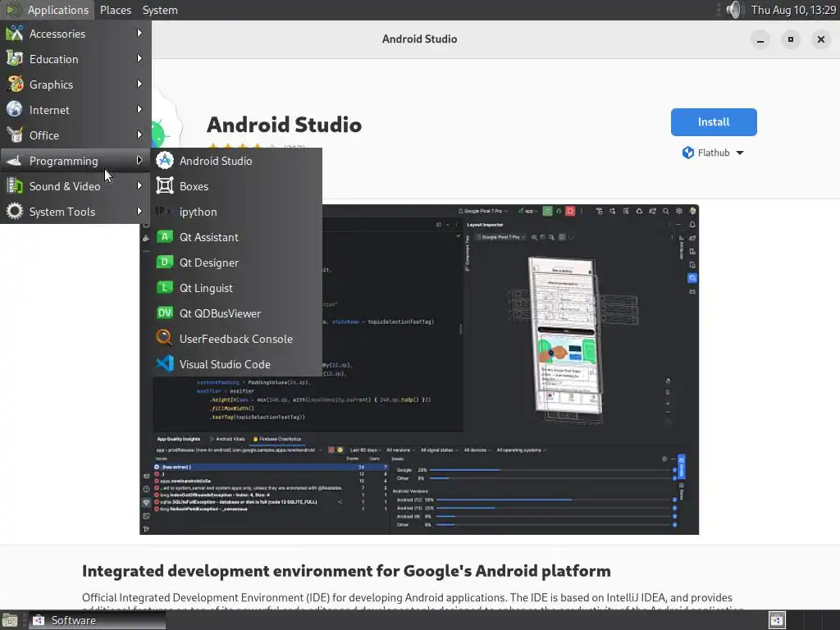Screen dimensions: 840x630
Task: Click the Accessories category icon
Action: pos(15,33)
